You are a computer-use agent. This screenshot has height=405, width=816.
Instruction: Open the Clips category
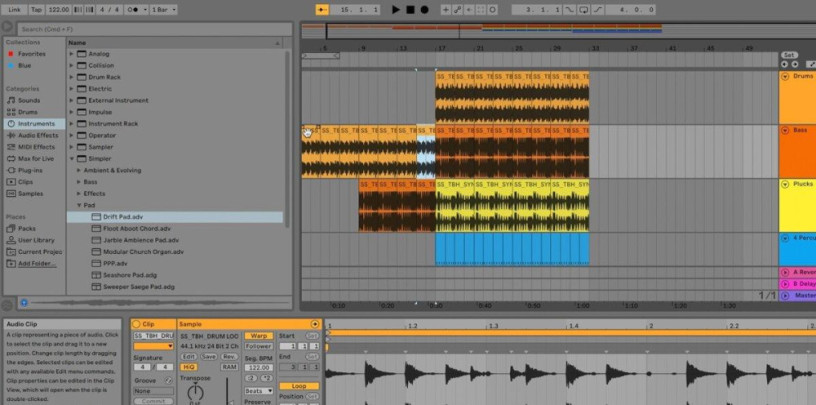coord(26,182)
